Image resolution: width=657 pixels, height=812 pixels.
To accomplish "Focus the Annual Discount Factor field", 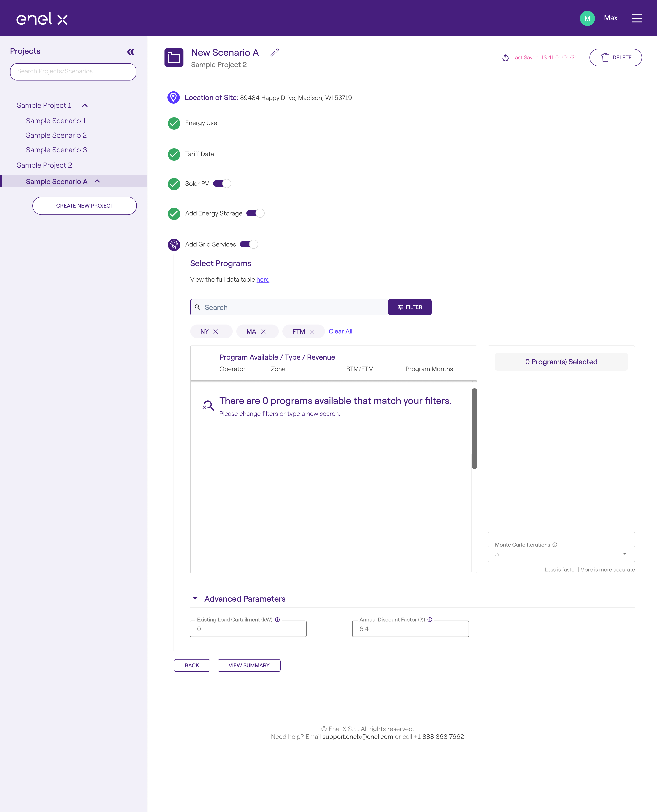I will click(x=411, y=629).
